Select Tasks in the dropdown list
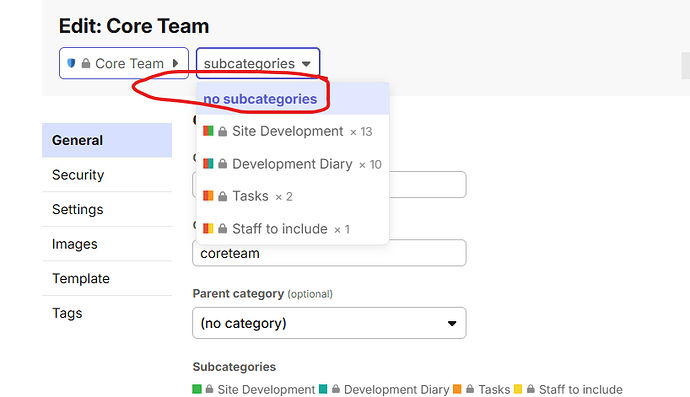690x397 pixels. click(293, 196)
